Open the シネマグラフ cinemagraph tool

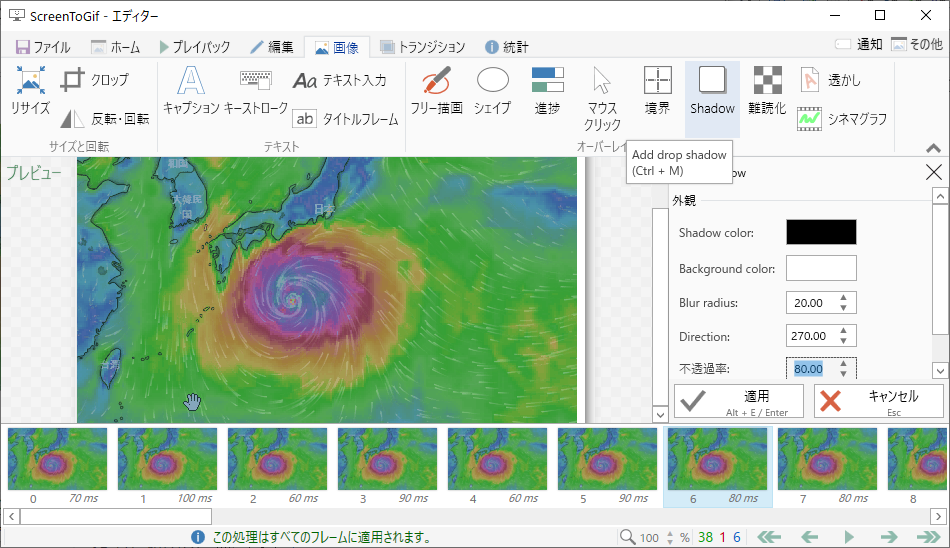point(843,119)
